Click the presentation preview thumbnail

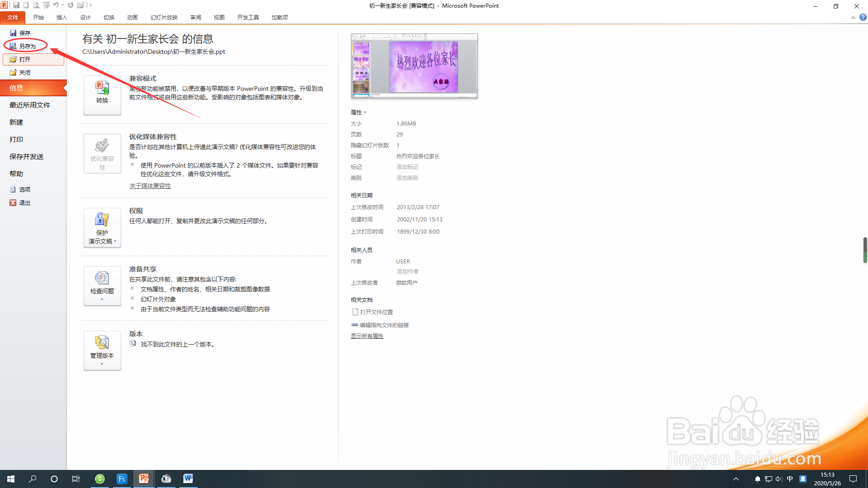click(x=414, y=66)
